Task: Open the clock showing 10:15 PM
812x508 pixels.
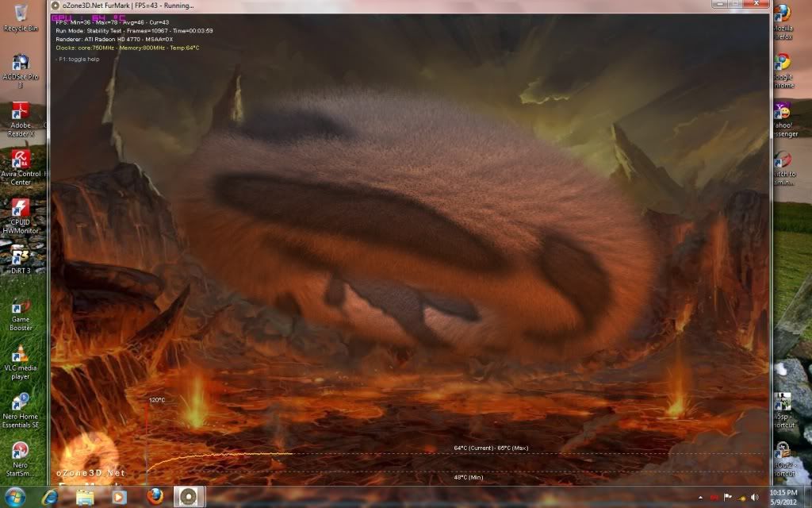Action: click(783, 497)
